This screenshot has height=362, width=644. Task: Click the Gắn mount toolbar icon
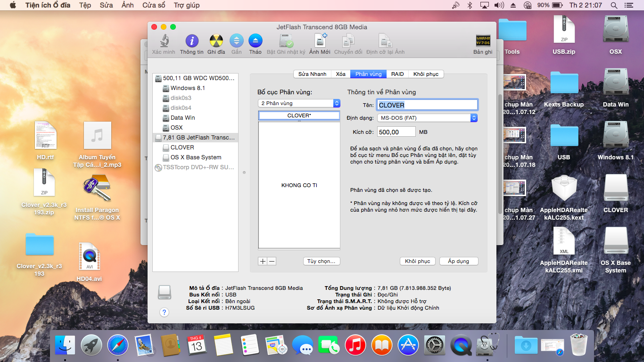pos(236,41)
